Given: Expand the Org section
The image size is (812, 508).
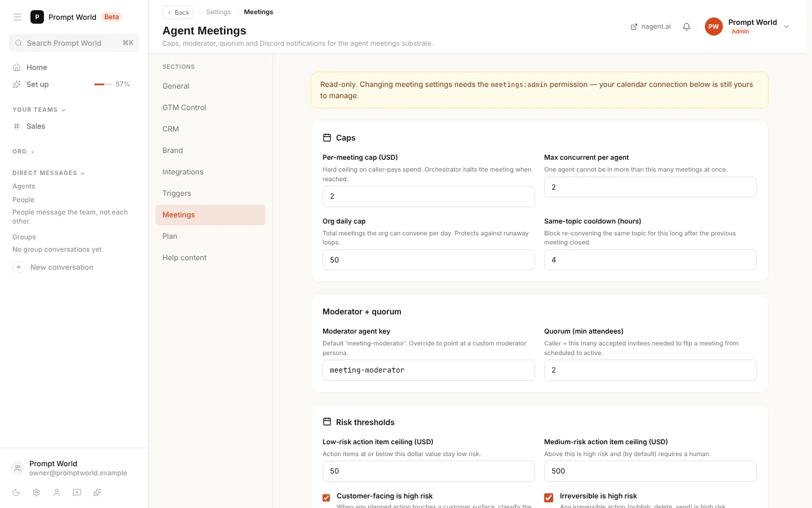Looking at the screenshot, I should point(23,151).
